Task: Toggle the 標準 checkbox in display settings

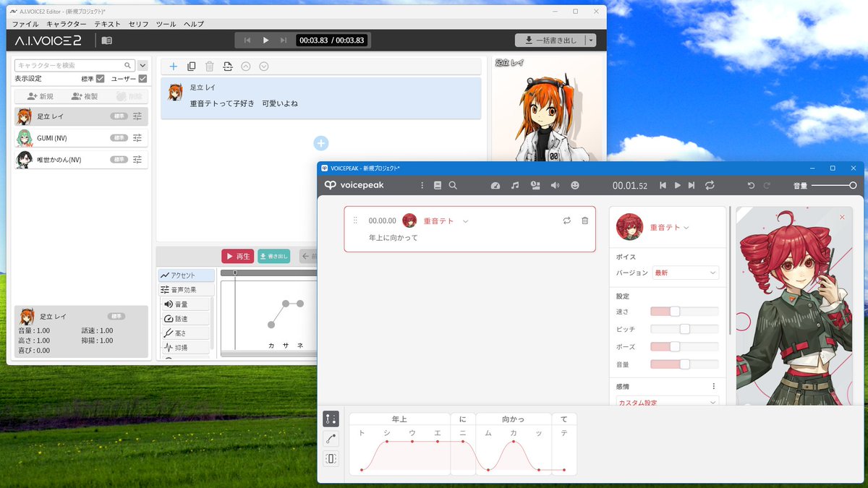Action: [x=101, y=78]
